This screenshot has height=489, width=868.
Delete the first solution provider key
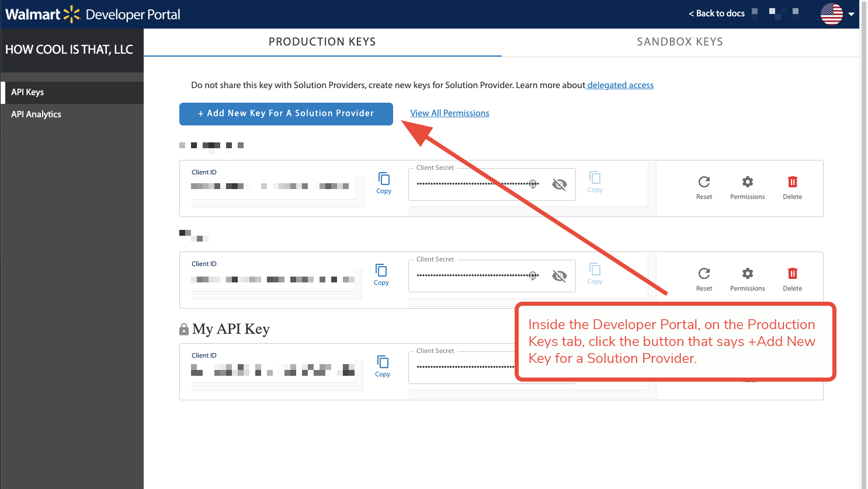pyautogui.click(x=792, y=187)
